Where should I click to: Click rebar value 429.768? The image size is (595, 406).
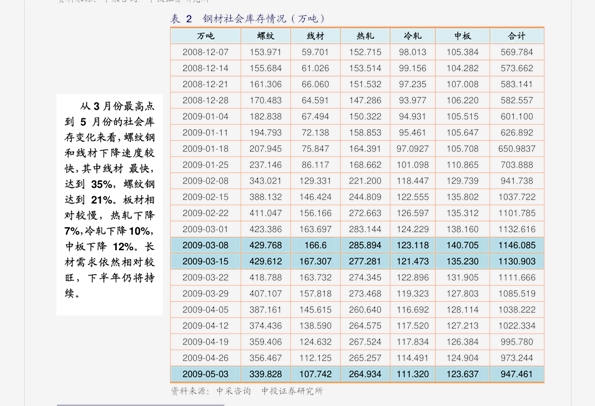pos(266,245)
